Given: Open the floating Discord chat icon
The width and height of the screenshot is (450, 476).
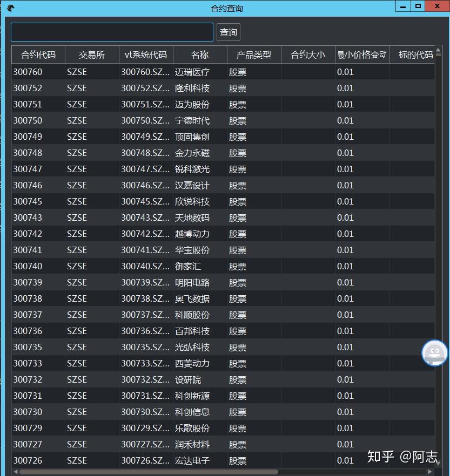Looking at the screenshot, I should 434,353.
